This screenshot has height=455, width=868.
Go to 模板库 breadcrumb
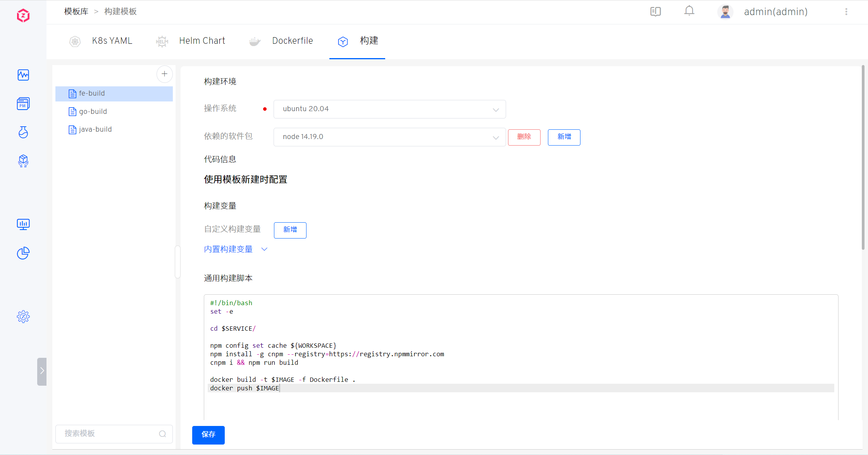(76, 12)
